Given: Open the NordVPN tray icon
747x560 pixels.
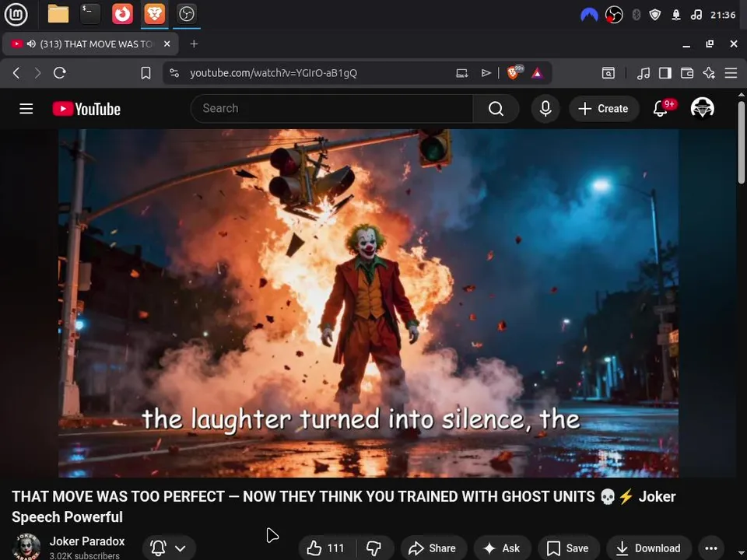Looking at the screenshot, I should 589,16.
